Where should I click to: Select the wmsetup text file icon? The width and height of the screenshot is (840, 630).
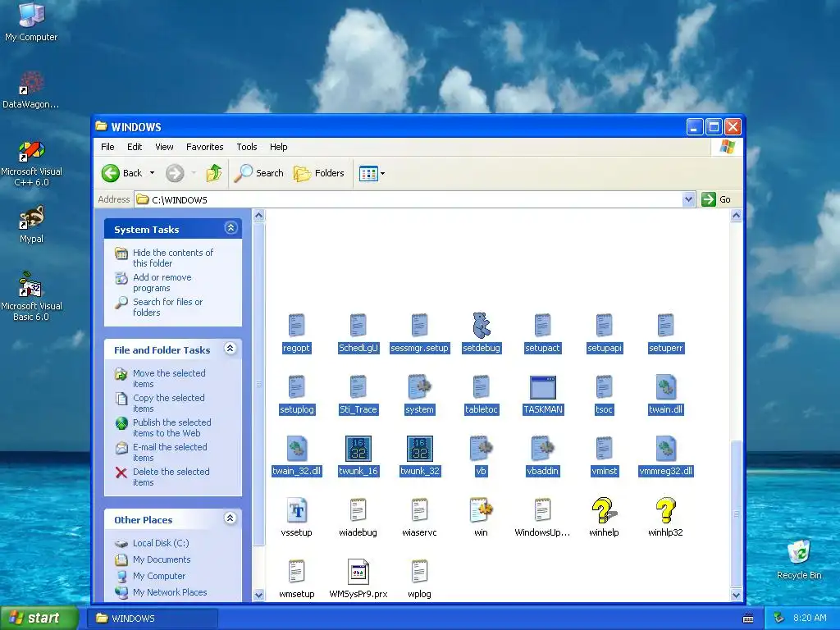pos(296,572)
